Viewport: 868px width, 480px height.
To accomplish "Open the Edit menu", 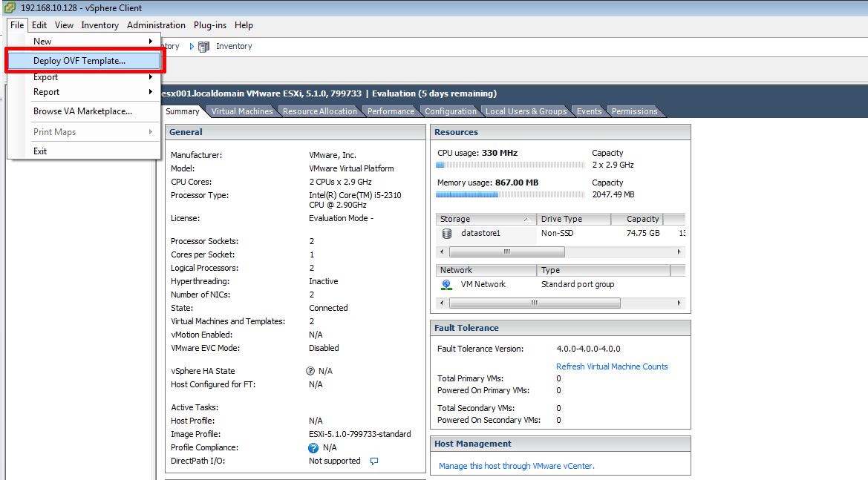I will [x=39, y=25].
